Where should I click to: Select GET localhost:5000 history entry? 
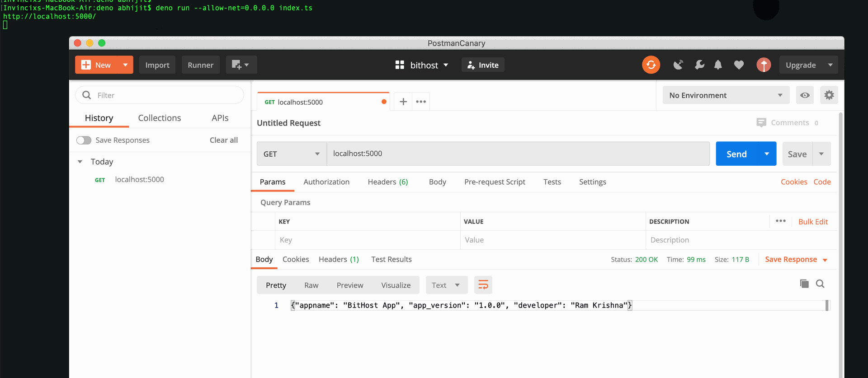(x=160, y=180)
